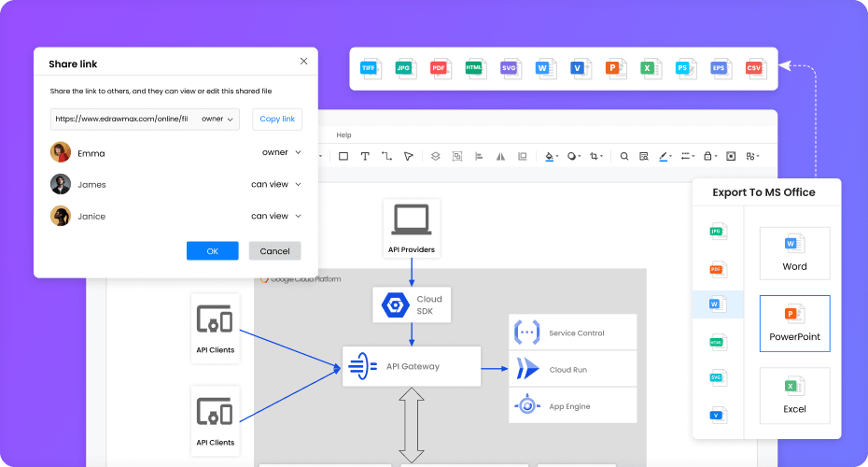Click James's profile avatar
Image resolution: width=868 pixels, height=467 pixels.
pyautogui.click(x=61, y=185)
